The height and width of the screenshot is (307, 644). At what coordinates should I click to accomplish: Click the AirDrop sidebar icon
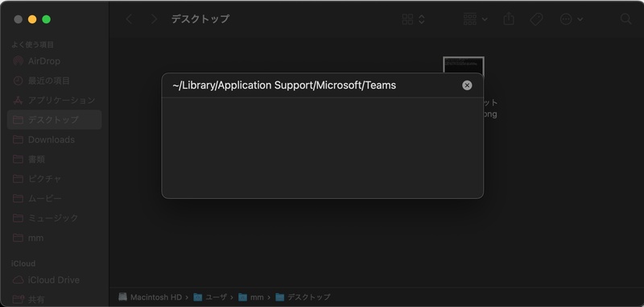click(18, 61)
